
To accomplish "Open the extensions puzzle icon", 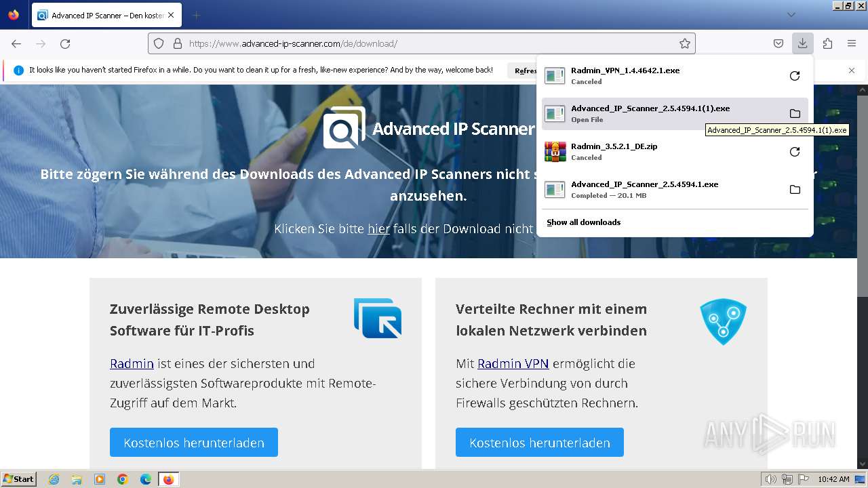I will 827,43.
